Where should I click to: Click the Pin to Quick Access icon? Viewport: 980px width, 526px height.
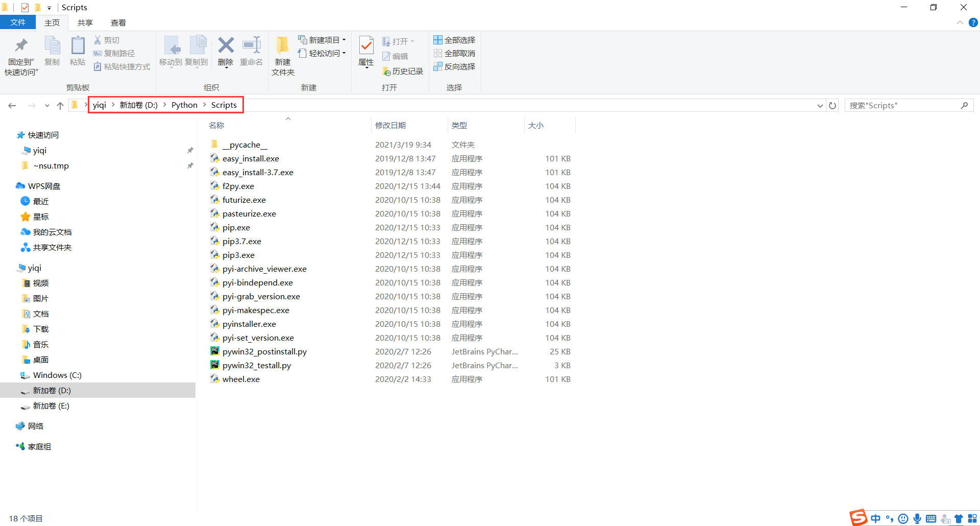point(21,46)
